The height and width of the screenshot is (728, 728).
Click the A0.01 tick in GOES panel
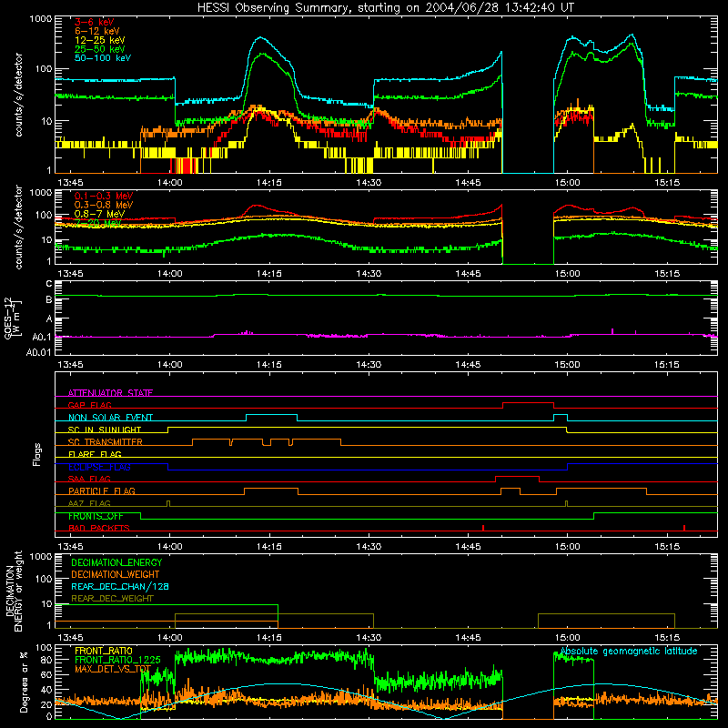point(39,352)
